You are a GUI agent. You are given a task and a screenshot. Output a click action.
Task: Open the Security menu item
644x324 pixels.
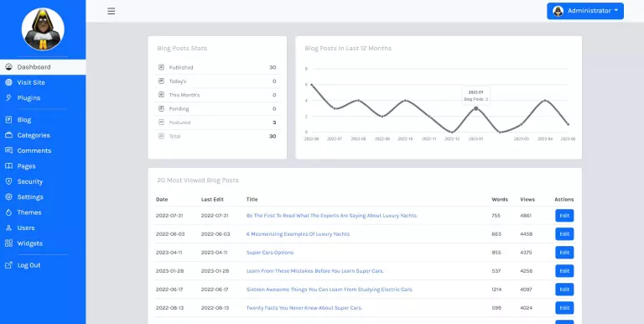pyautogui.click(x=43, y=181)
